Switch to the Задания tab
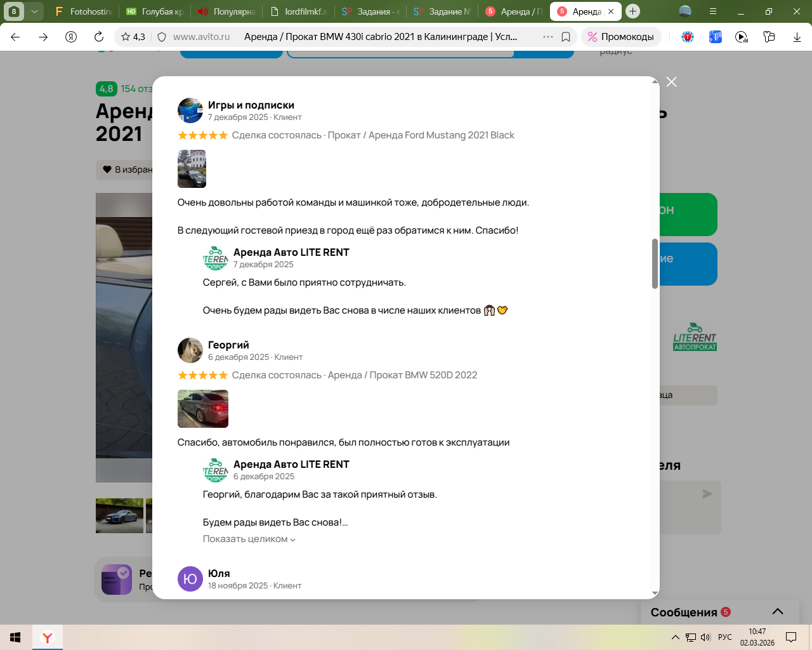812x650 pixels. coord(370,11)
